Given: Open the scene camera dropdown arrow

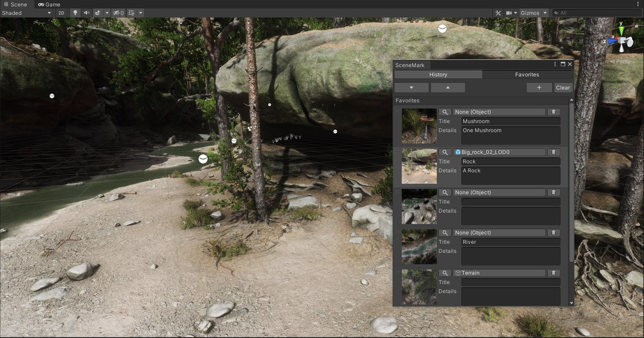Looking at the screenshot, I should tap(515, 12).
